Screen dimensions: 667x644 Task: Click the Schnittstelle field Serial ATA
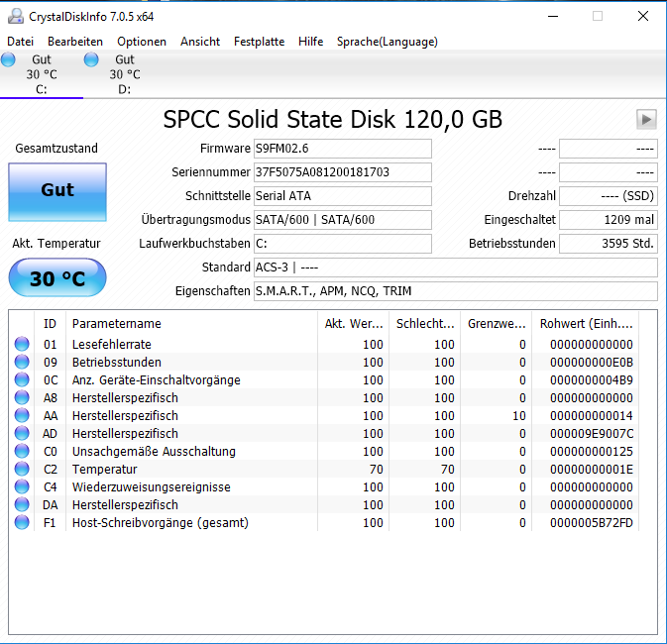pos(343,196)
